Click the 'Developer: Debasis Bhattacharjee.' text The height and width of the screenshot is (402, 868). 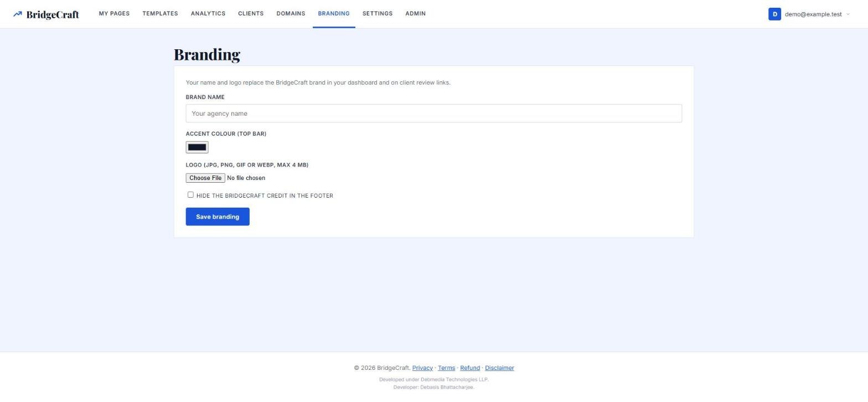[x=434, y=388]
